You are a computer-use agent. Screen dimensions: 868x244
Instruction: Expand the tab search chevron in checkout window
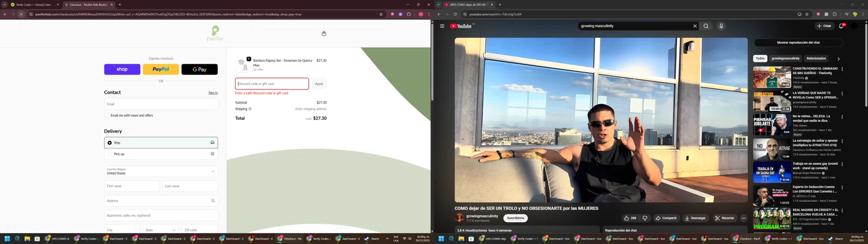3,4
